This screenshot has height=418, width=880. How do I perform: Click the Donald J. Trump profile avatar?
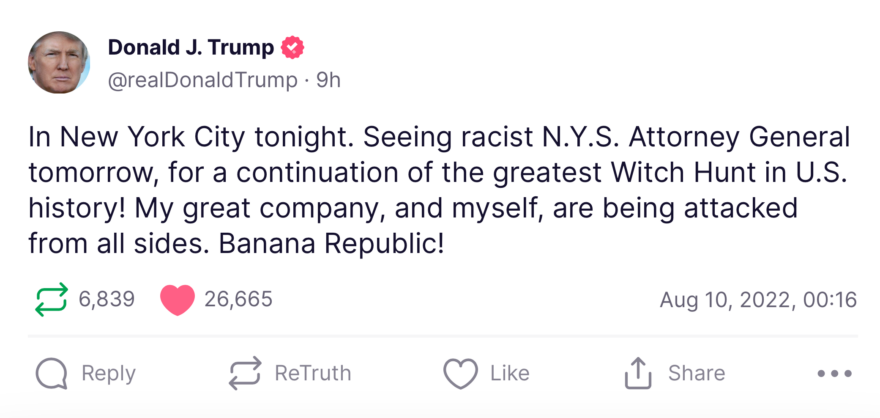[x=59, y=62]
